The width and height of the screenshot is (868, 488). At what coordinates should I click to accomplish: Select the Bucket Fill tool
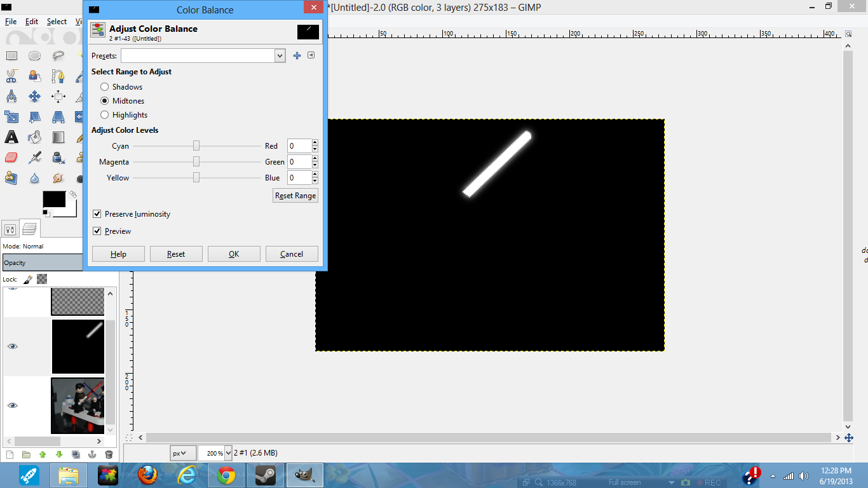(x=34, y=137)
